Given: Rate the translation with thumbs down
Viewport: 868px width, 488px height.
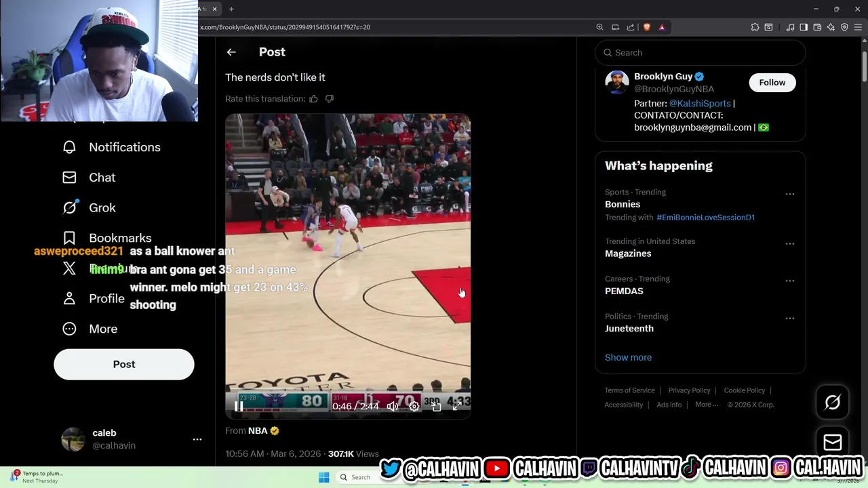Looking at the screenshot, I should 330,99.
